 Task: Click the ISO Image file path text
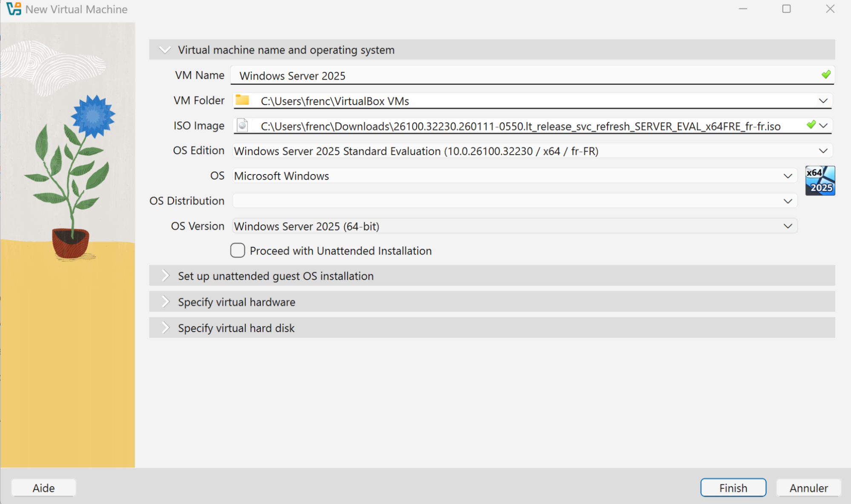pos(521,126)
